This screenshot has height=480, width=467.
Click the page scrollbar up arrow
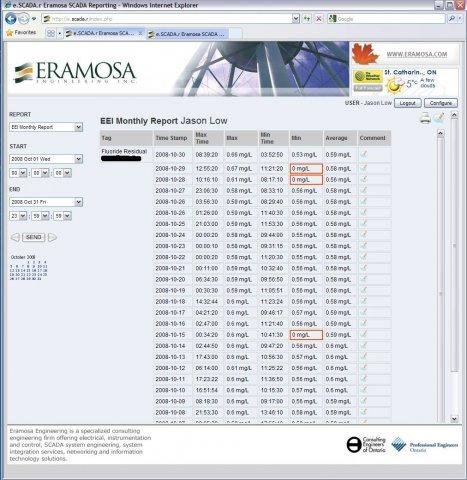click(454, 115)
